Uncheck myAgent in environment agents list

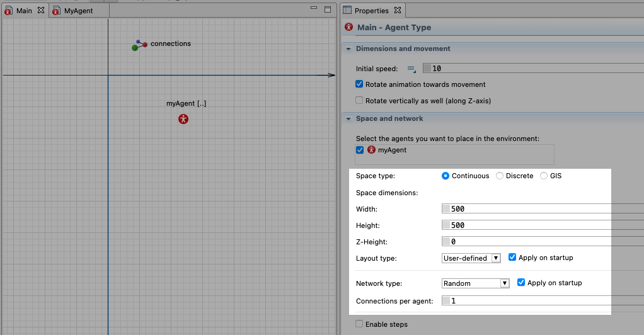360,150
